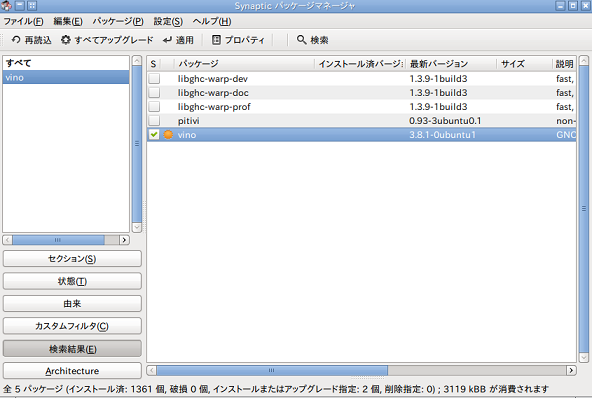Click package table horizontal scroll left arrow
592x398 pixels.
[x=151, y=370]
